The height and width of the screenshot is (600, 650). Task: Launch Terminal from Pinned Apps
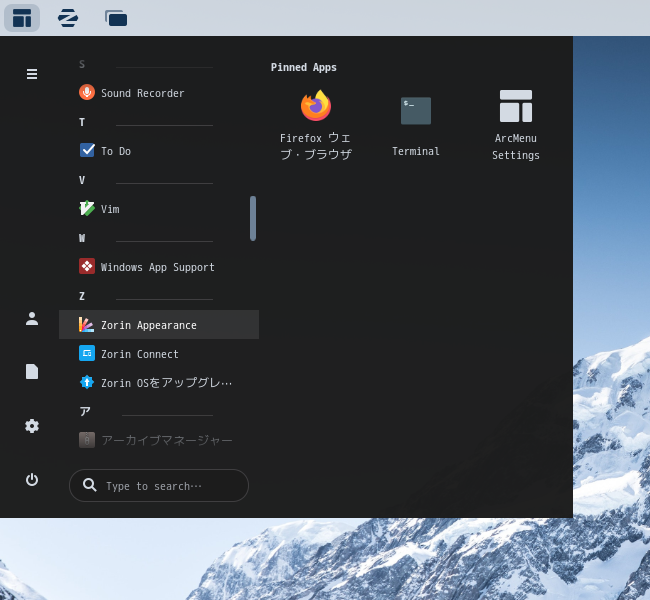click(416, 125)
